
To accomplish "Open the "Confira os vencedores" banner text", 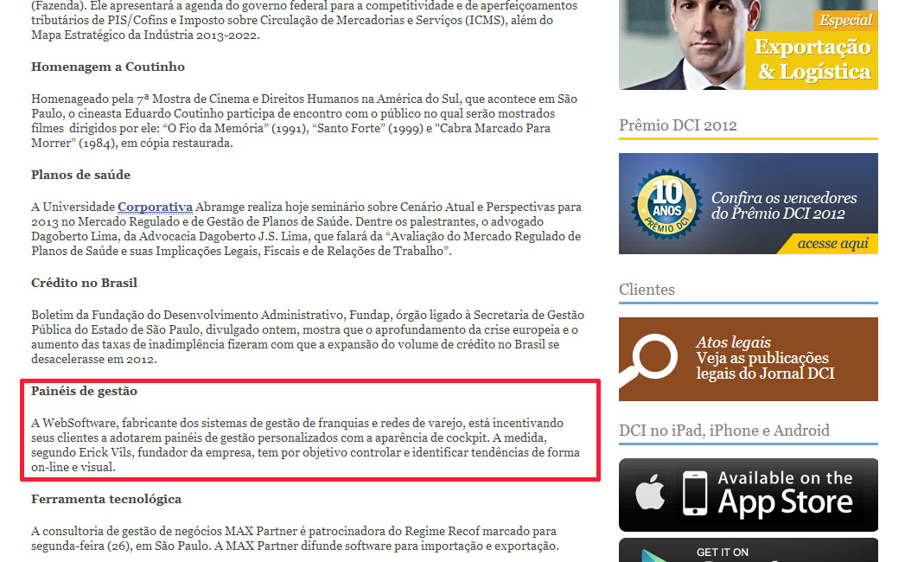I will (784, 205).
